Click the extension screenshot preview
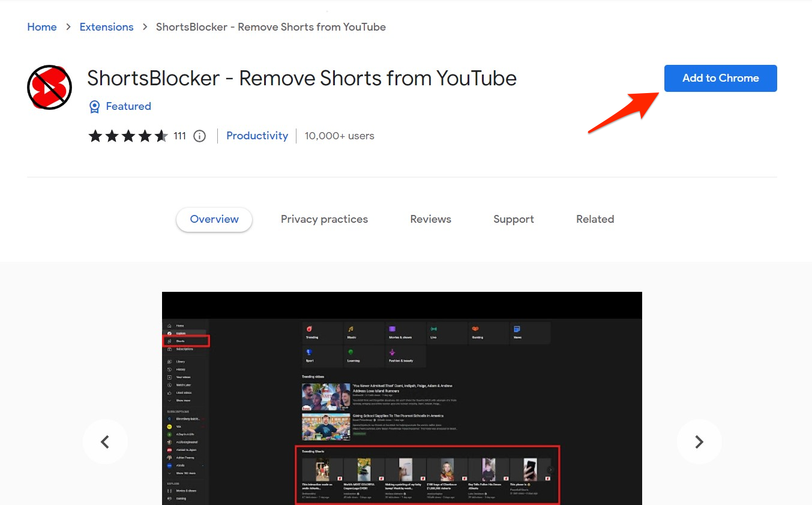This screenshot has width=812, height=505. point(401,398)
